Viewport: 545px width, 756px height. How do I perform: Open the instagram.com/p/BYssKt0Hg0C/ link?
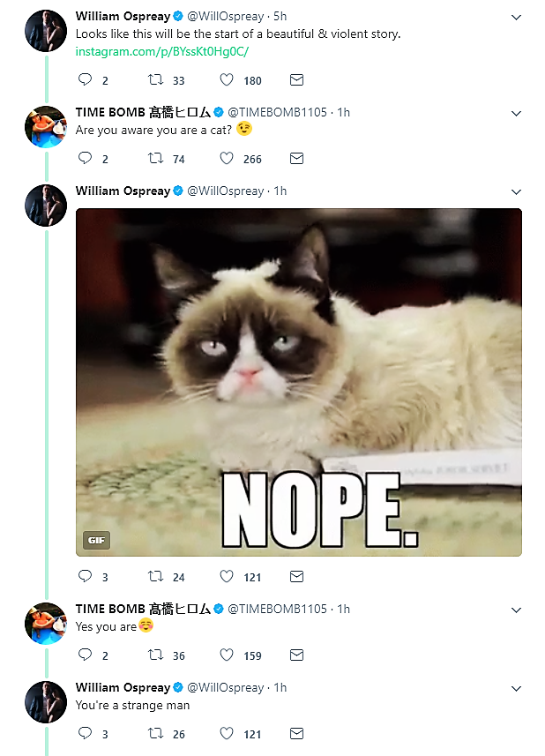click(x=162, y=51)
